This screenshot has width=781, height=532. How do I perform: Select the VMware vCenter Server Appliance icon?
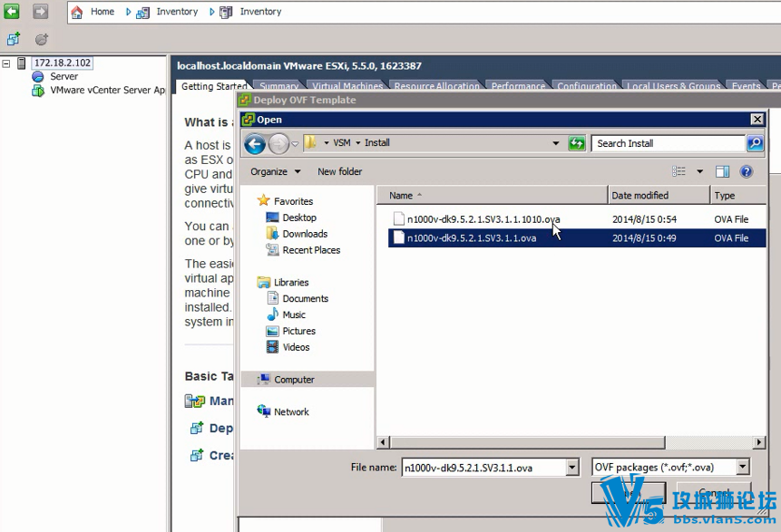pyautogui.click(x=38, y=91)
